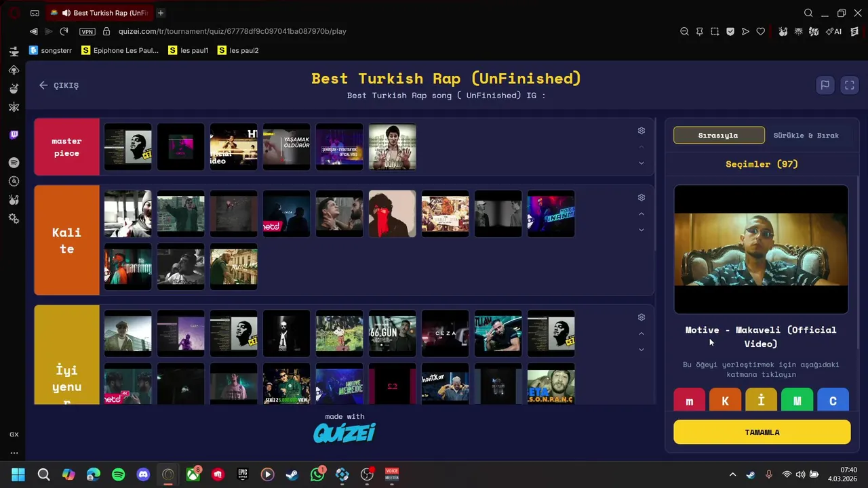Place the song in the yellow 'İ' tier
Viewport: 868px width, 488px height.
761,400
